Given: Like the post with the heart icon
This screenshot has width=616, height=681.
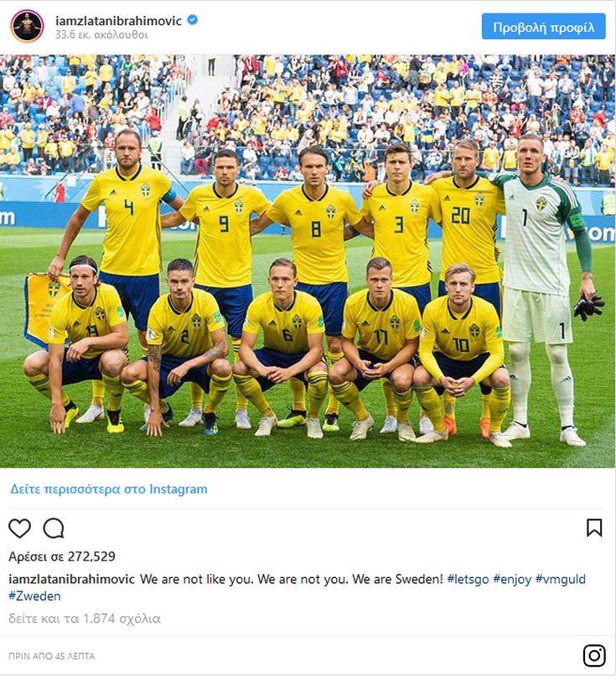Looking at the screenshot, I should (x=19, y=529).
